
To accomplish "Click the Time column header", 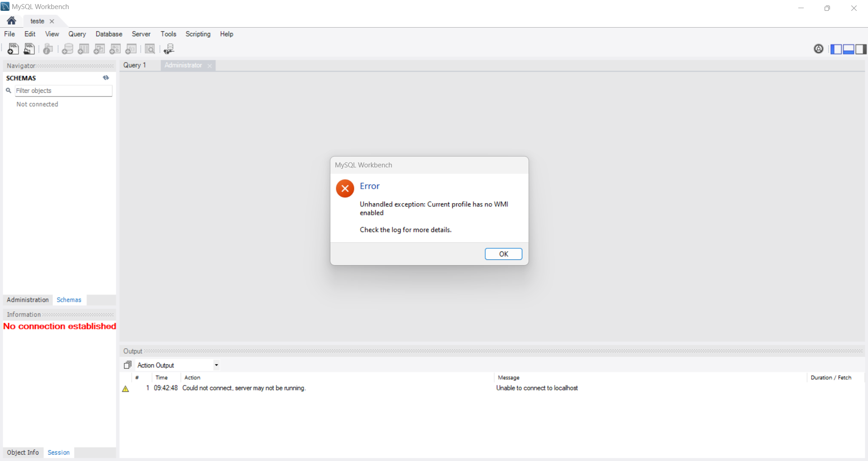I will pyautogui.click(x=162, y=378).
